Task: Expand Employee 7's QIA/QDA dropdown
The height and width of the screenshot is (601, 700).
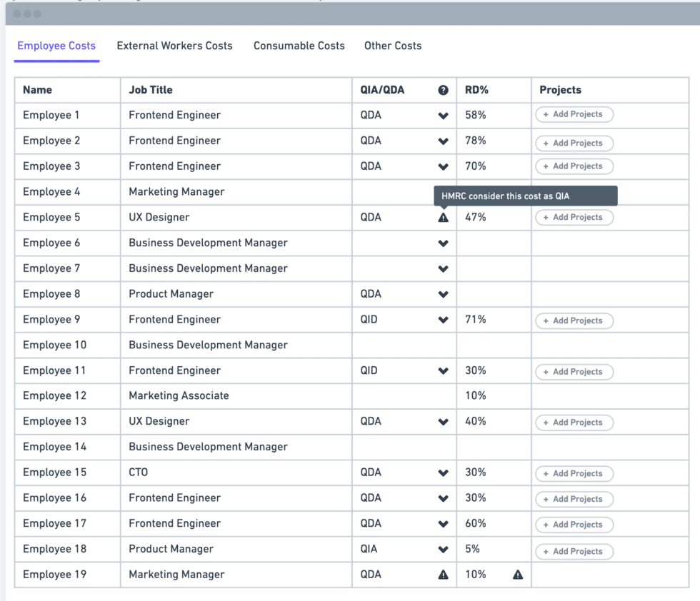Action: (x=443, y=268)
